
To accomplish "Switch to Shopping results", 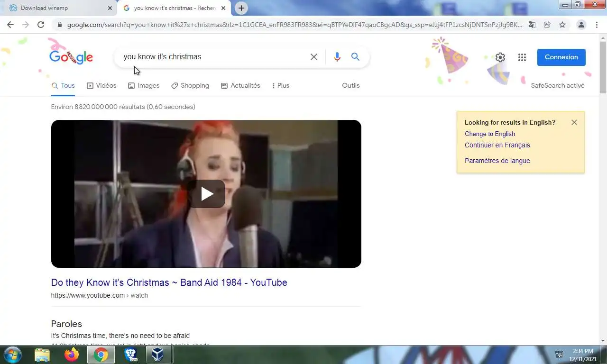I will [x=190, y=86].
